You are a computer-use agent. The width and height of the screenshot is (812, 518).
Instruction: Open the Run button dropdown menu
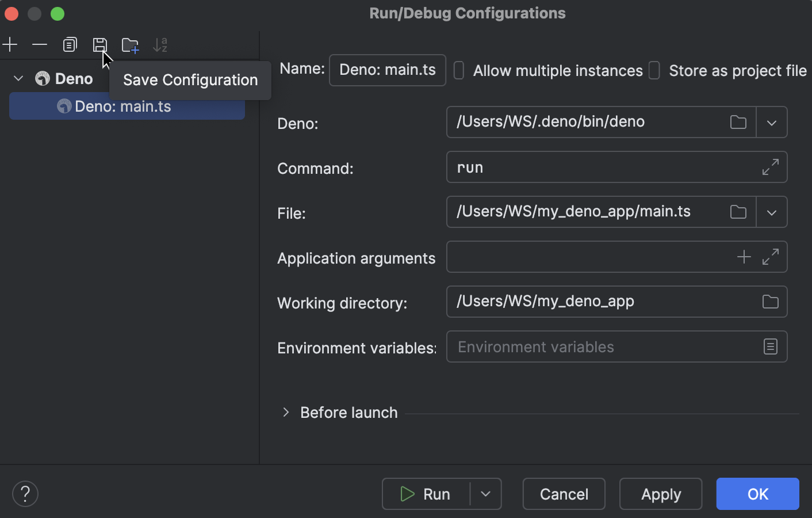[x=485, y=494]
